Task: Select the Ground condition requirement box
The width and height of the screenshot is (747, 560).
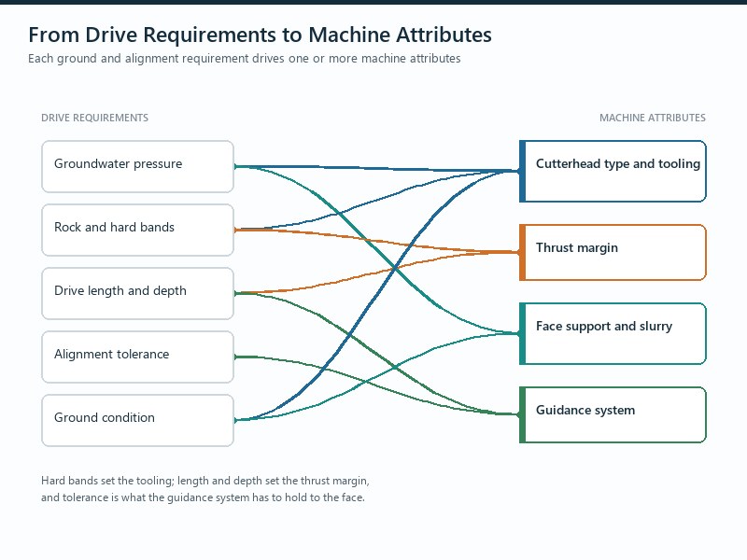Action: [x=137, y=421]
